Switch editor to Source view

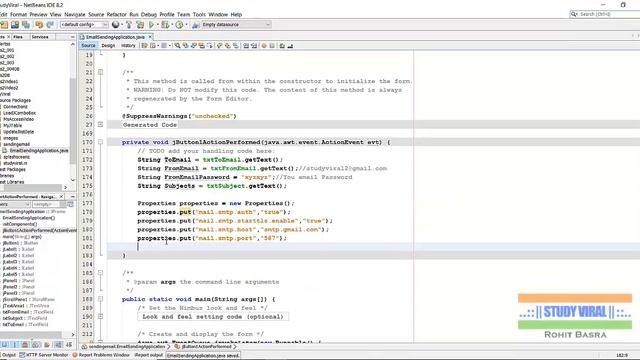(x=88, y=46)
